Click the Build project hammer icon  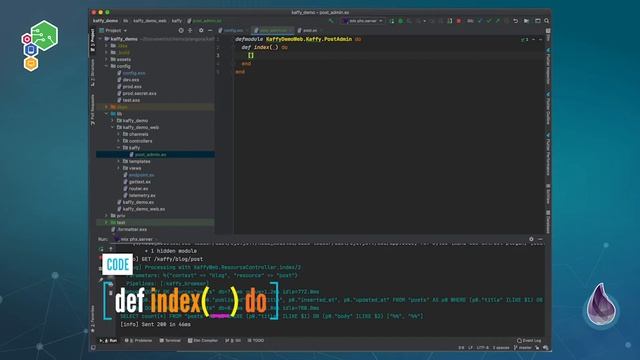[x=331, y=21]
